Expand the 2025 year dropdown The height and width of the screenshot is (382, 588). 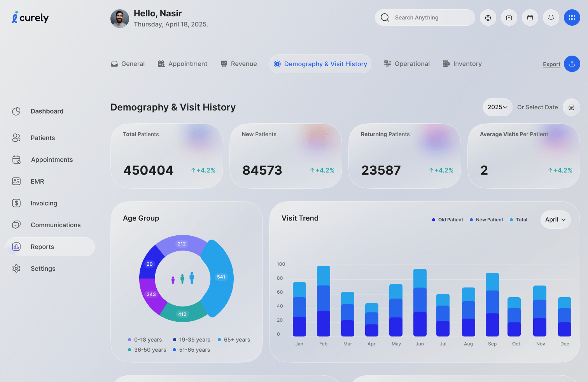coord(497,107)
